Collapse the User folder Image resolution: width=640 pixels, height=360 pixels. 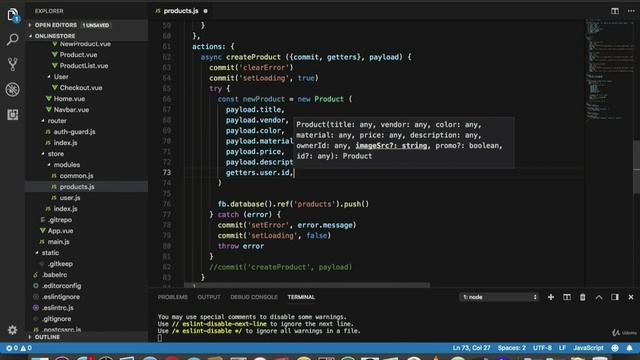[x=61, y=77]
